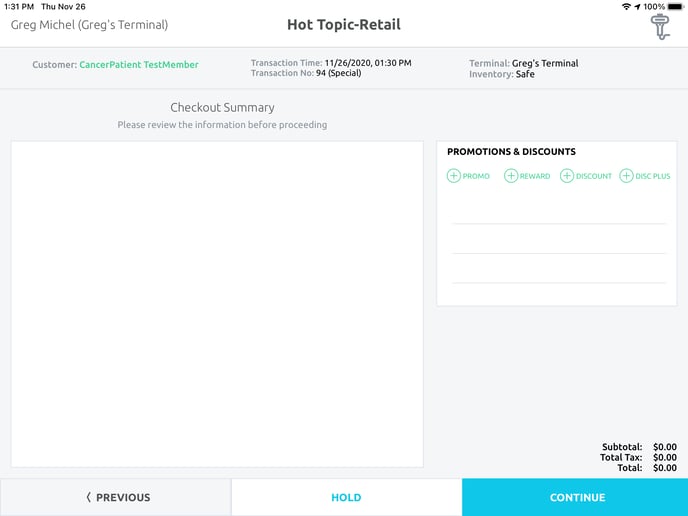Tap the 1:31 PM status bar clock
Viewport: 688px width, 516px height.
coord(19,6)
